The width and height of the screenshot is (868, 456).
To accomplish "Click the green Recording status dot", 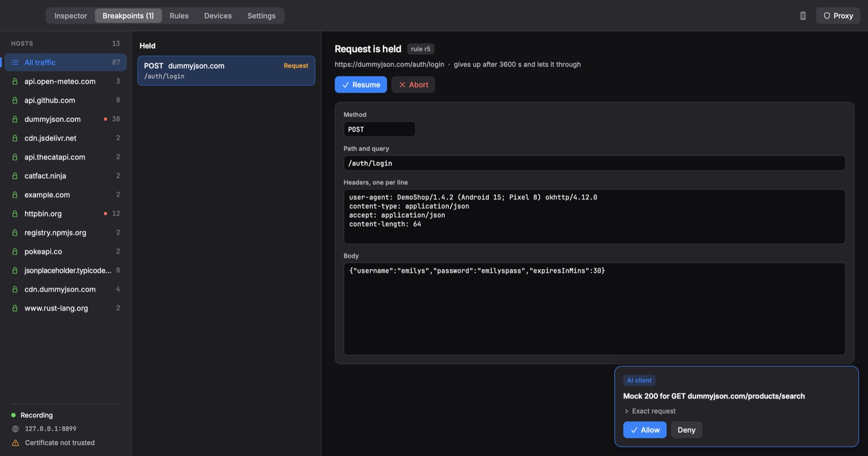I will click(14, 415).
